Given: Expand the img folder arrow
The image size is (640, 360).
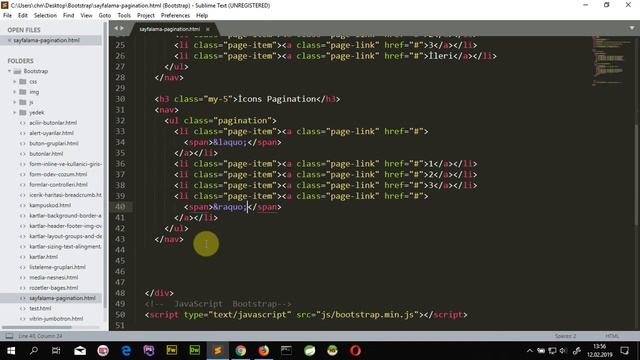Looking at the screenshot, I should click(x=15, y=92).
